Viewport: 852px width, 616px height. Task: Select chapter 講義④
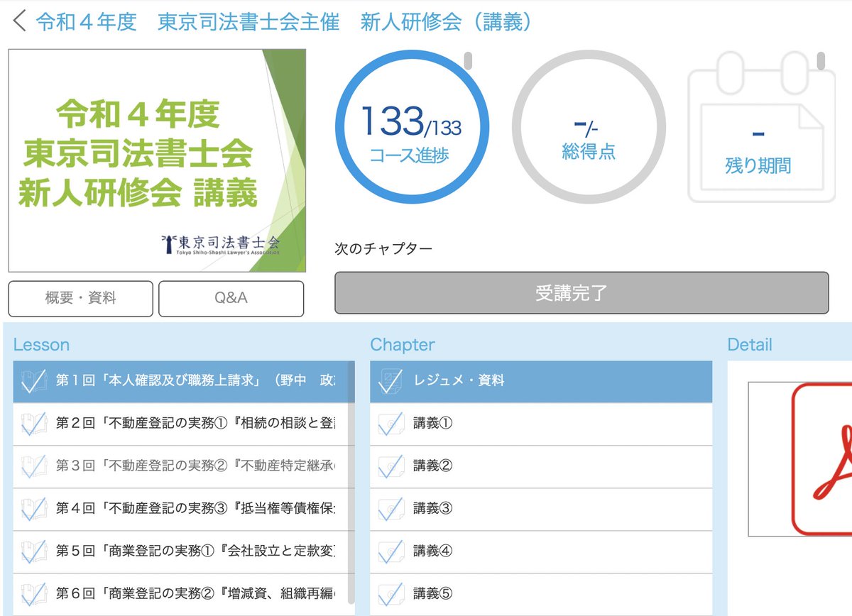[x=541, y=551]
